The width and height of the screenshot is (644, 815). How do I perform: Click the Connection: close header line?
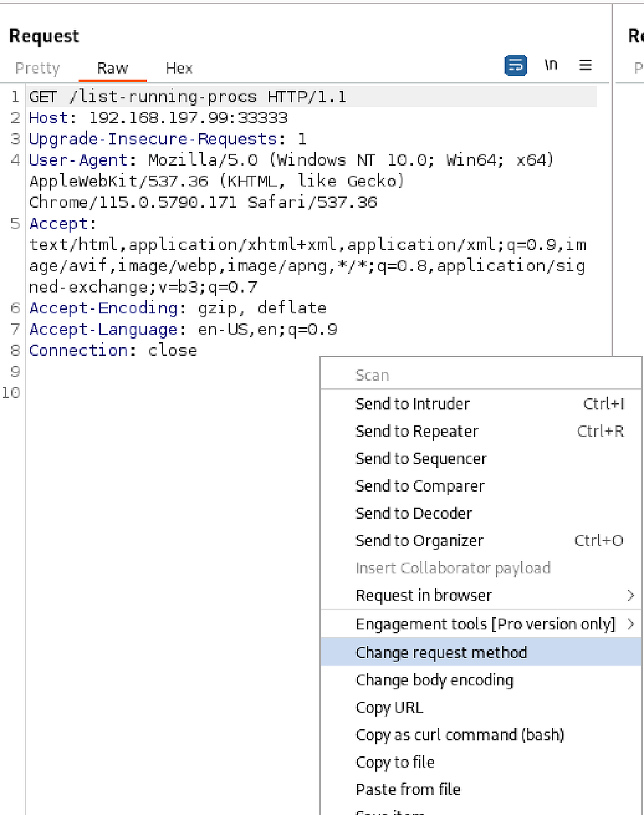[113, 351]
